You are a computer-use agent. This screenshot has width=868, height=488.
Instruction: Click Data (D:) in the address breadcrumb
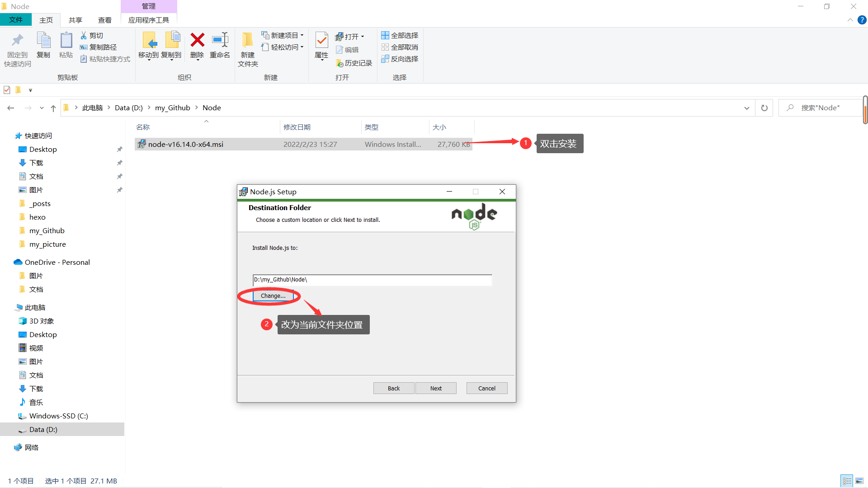click(x=128, y=108)
